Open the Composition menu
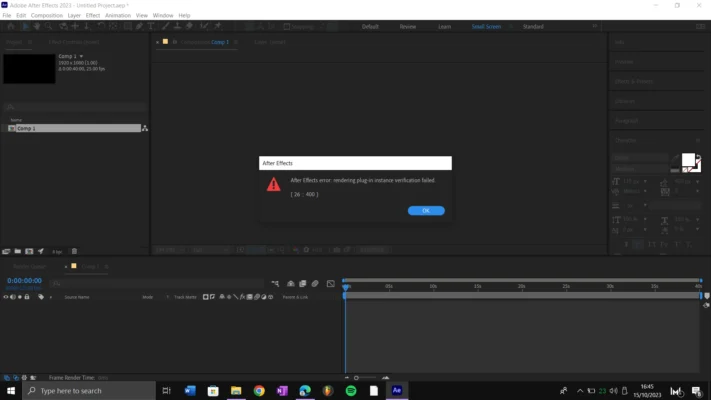Viewport: 711px width, 400px height. (x=47, y=15)
